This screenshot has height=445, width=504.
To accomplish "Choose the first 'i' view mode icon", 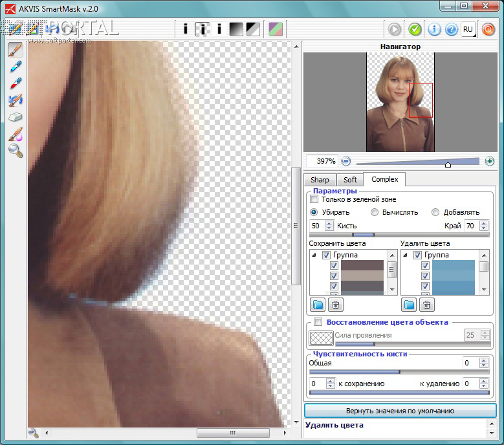I will coord(185,29).
